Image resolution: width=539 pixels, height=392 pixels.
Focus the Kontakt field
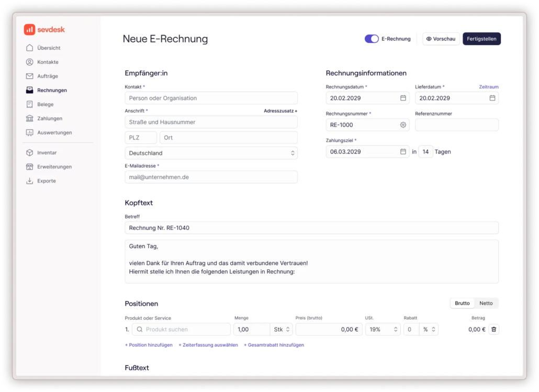tap(211, 98)
